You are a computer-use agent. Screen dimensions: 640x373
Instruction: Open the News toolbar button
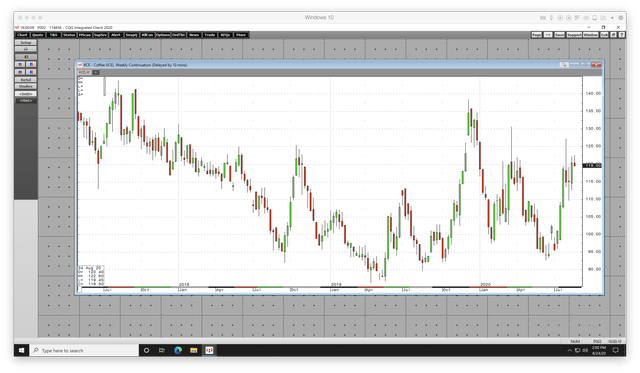(194, 35)
